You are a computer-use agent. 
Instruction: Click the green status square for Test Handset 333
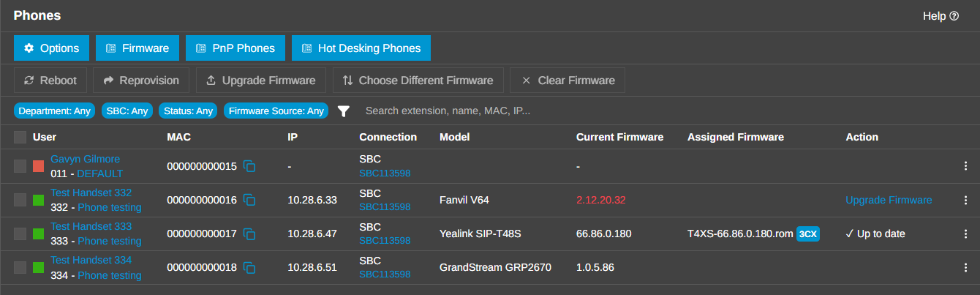click(x=39, y=234)
